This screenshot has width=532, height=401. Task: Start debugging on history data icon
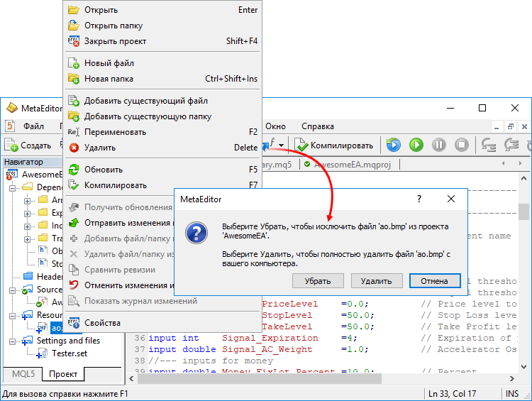[393, 145]
